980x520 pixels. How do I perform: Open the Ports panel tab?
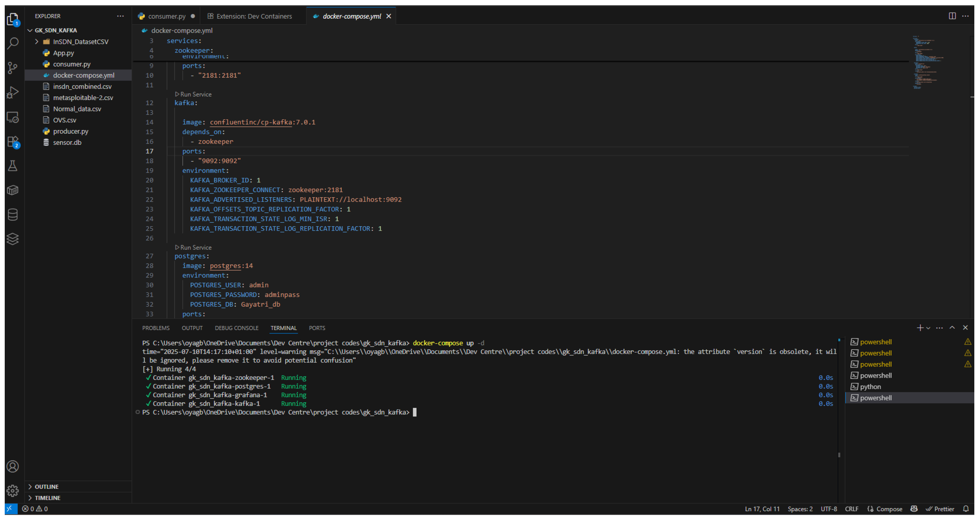[x=317, y=328]
